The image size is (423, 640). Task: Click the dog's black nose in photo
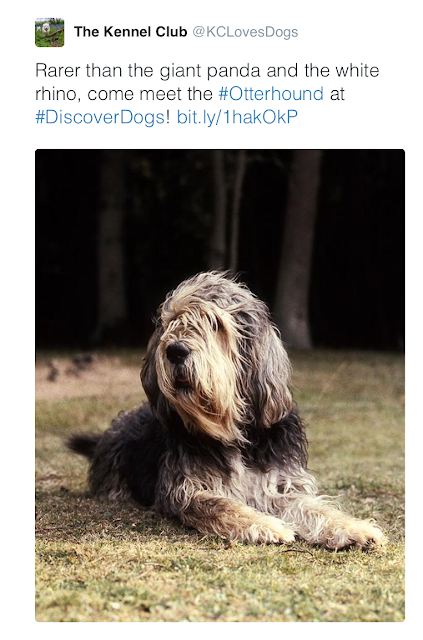point(178,352)
